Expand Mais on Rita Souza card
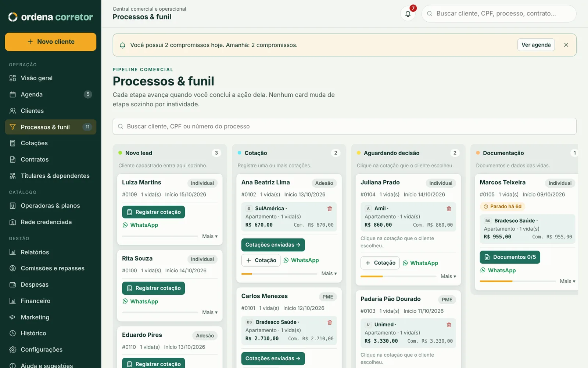This screenshot has width=588, height=368. pos(210,312)
